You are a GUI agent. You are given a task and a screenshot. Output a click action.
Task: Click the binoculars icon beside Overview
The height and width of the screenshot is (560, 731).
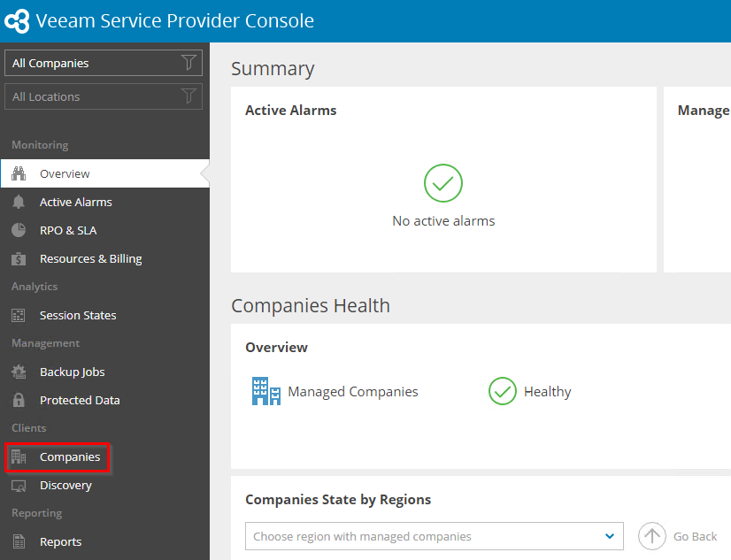[19, 173]
